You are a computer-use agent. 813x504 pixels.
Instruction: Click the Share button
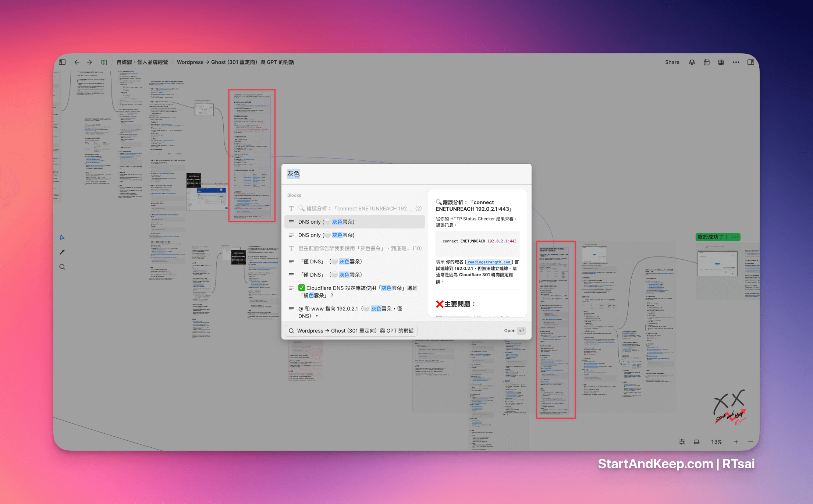tap(672, 62)
